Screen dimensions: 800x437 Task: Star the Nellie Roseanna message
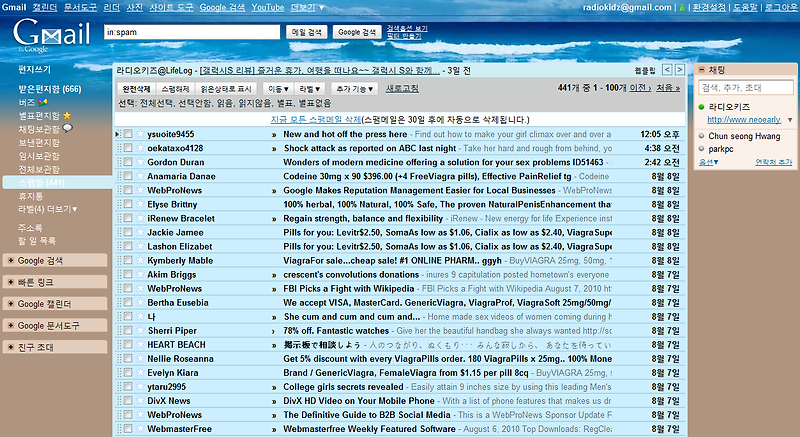click(140, 358)
